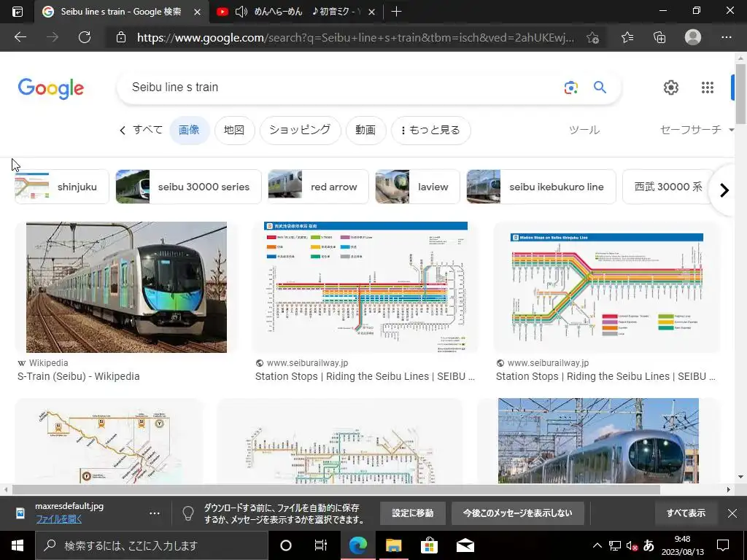Open the geographic route map thumbnail

[x=109, y=440]
